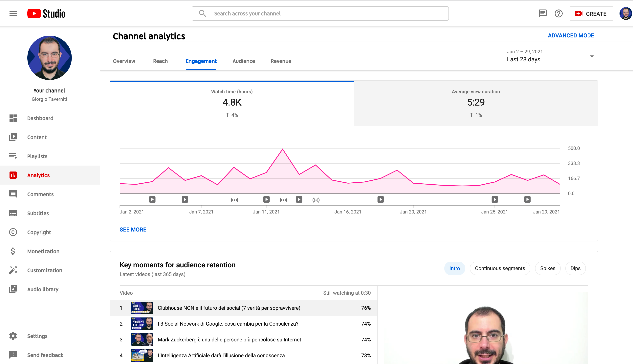Click the first video marker near Jan 4
The image size is (633, 364).
tap(152, 199)
